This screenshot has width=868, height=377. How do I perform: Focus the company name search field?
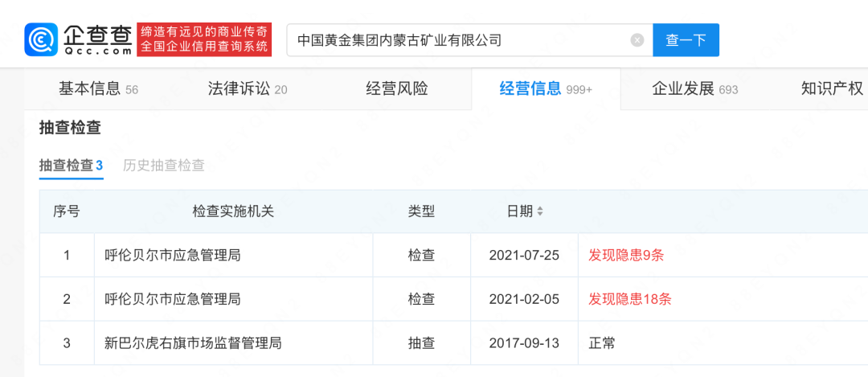(469, 40)
